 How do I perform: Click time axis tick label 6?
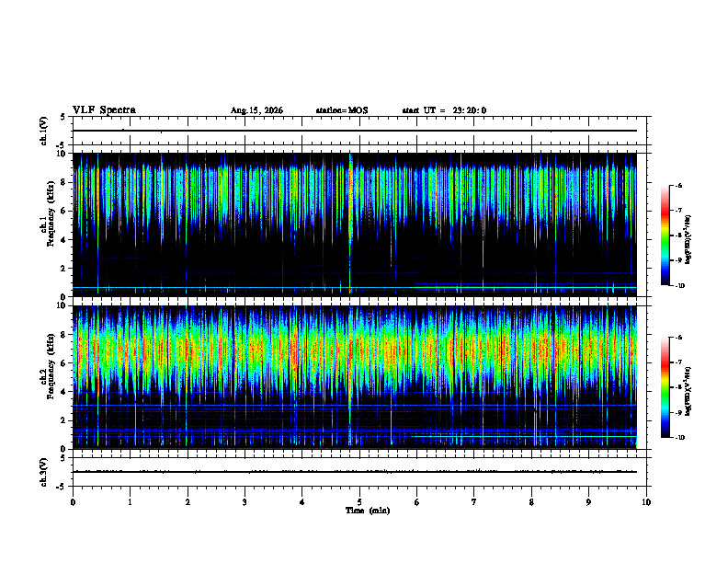[x=417, y=502]
